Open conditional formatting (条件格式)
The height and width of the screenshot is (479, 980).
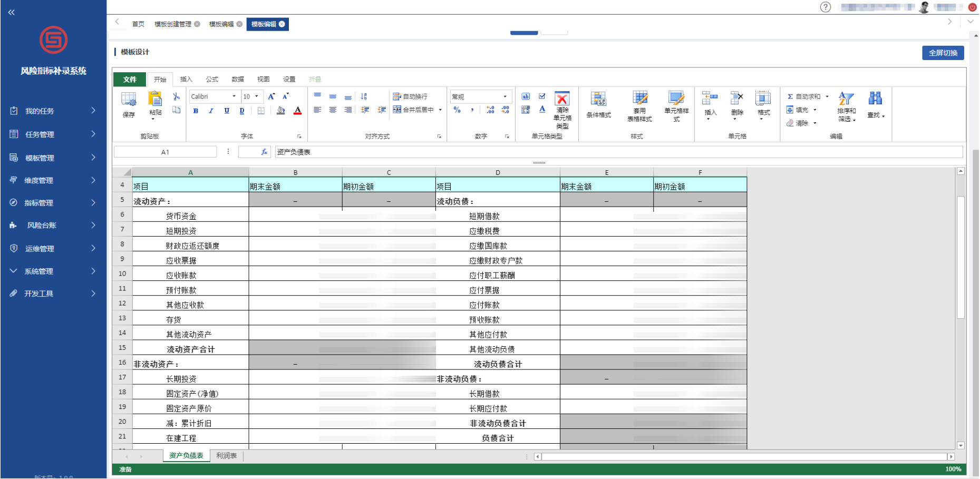pyautogui.click(x=598, y=104)
